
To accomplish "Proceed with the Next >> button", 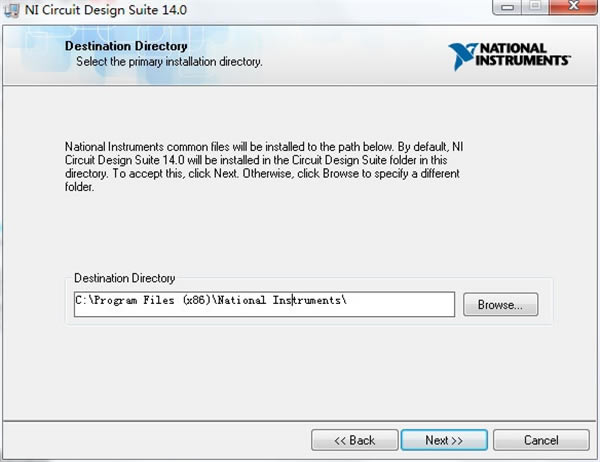I will tap(443, 440).
